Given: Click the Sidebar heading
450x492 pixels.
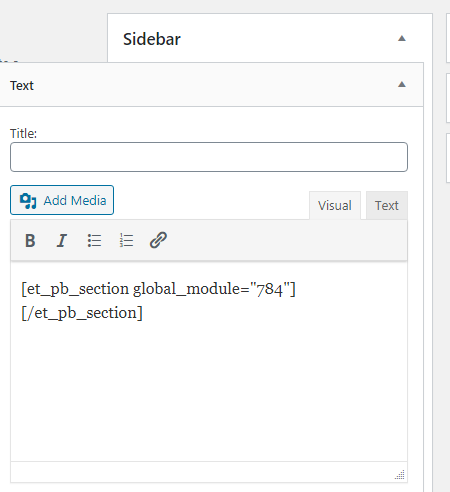Looking at the screenshot, I should point(152,39).
